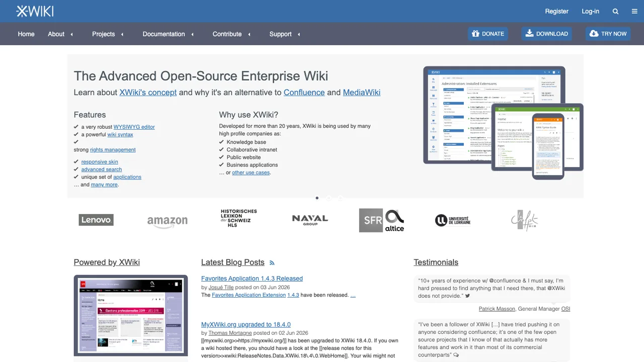Open the Projects menu item

pos(104,34)
